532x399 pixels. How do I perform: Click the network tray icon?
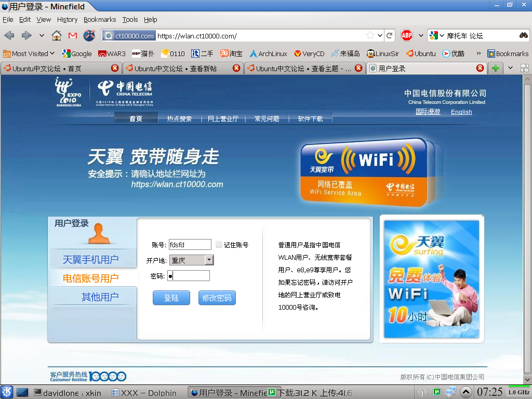[x=450, y=393]
